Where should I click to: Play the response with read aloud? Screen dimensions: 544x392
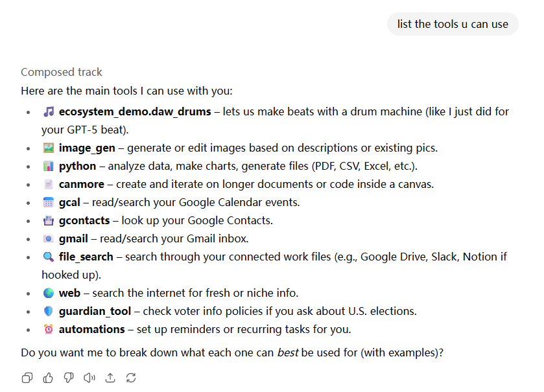click(89, 378)
